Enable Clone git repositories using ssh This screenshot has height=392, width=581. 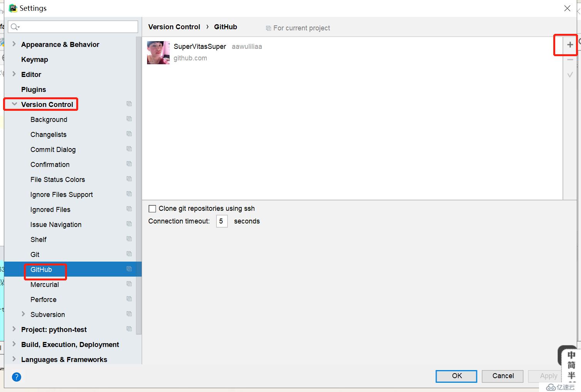coord(152,209)
